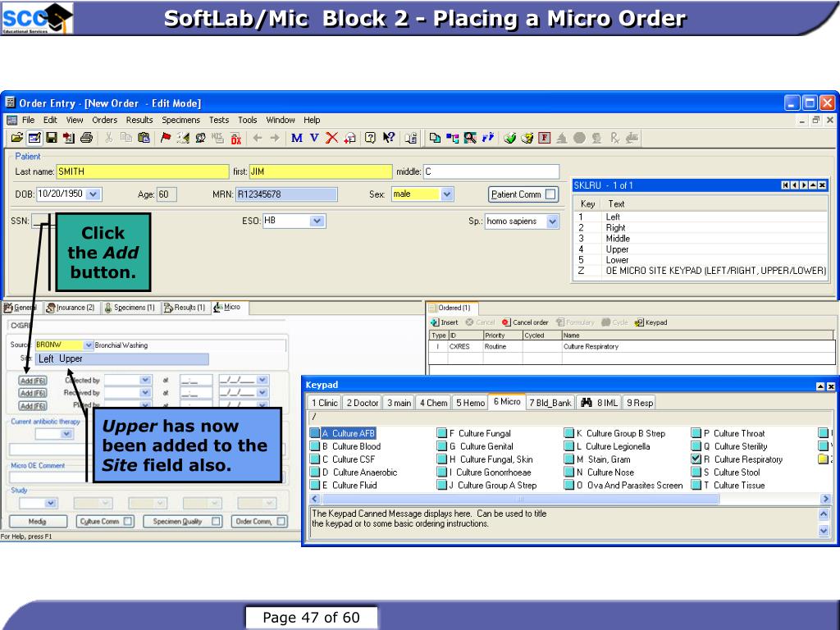The height and width of the screenshot is (630, 840).
Task: Check the M Stain, Gram checkbox
Action: 569,459
